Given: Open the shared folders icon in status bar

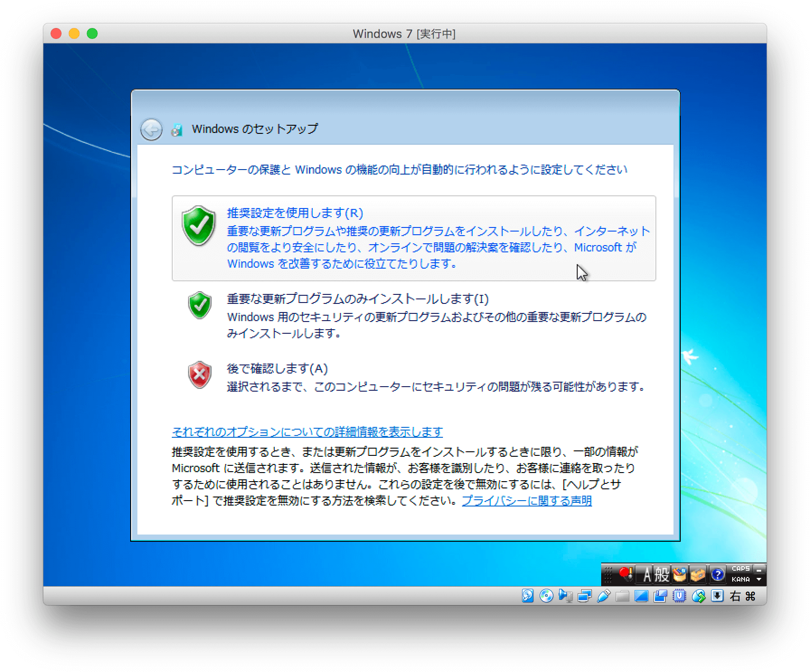Looking at the screenshot, I should [623, 596].
